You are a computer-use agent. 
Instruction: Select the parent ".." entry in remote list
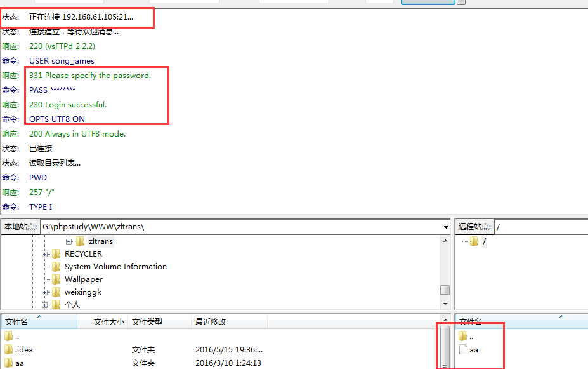pyautogui.click(x=470, y=337)
